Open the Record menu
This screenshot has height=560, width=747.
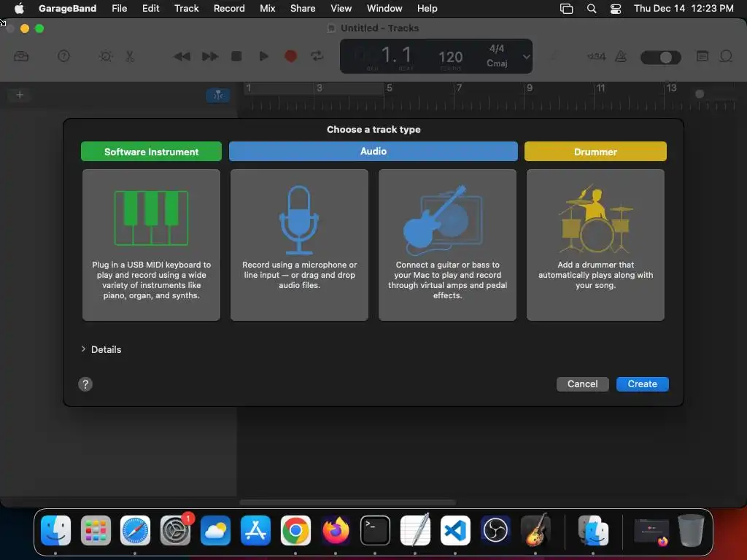click(x=229, y=8)
